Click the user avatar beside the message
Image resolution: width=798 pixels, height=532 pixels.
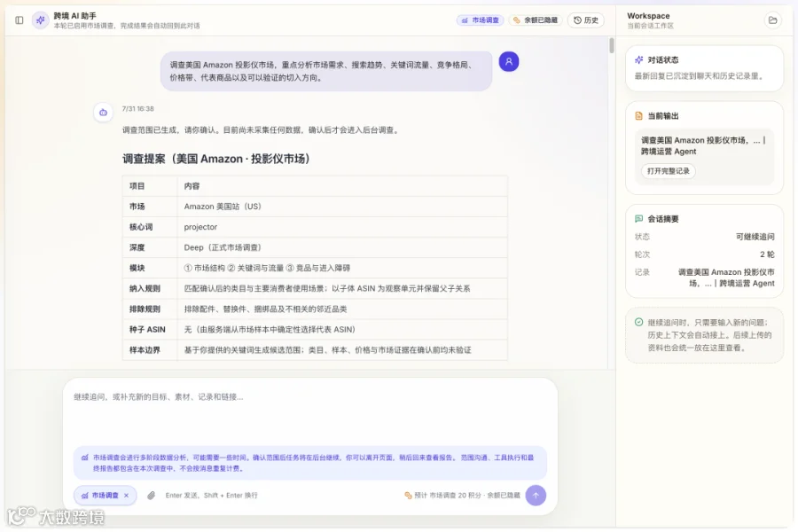click(x=508, y=61)
